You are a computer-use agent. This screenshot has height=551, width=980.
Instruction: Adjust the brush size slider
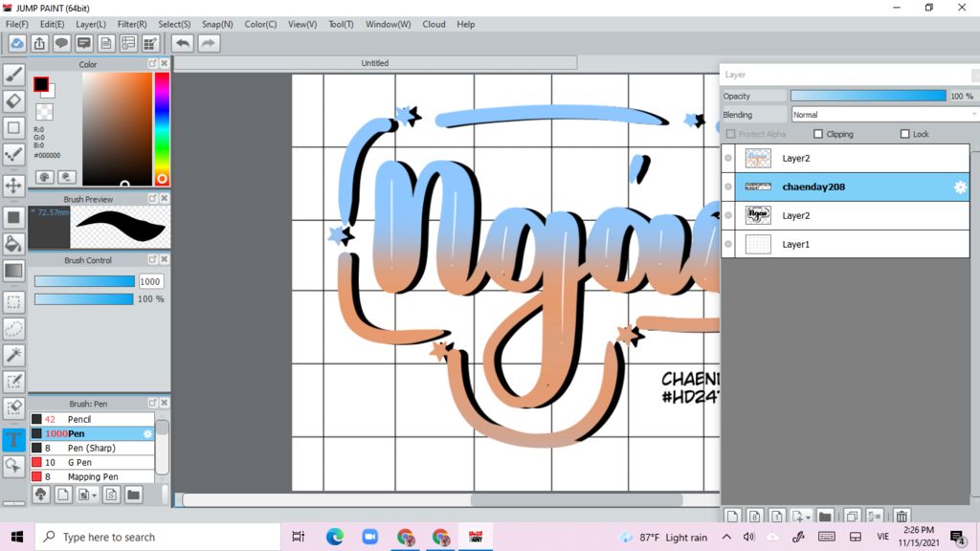[84, 282]
